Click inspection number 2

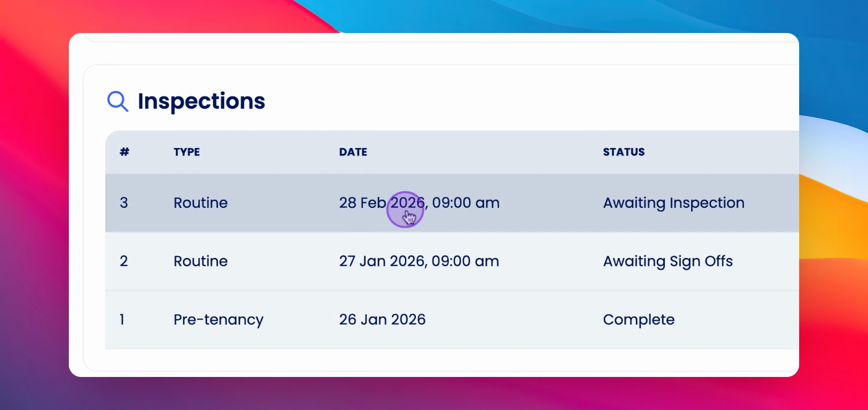123,261
